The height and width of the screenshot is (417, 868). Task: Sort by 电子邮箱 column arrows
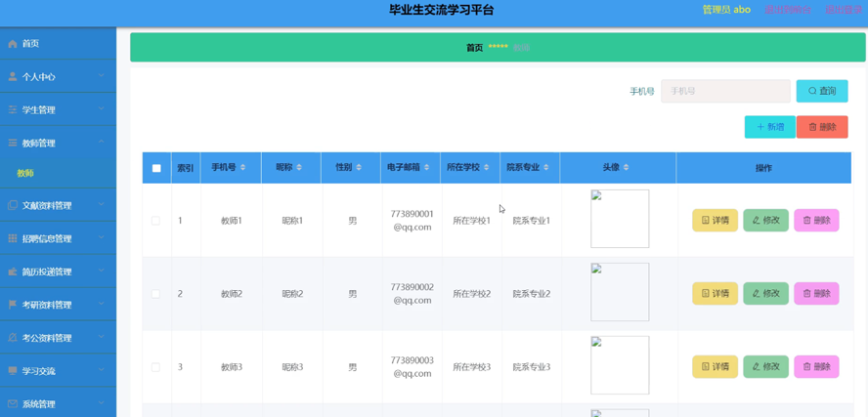427,168
